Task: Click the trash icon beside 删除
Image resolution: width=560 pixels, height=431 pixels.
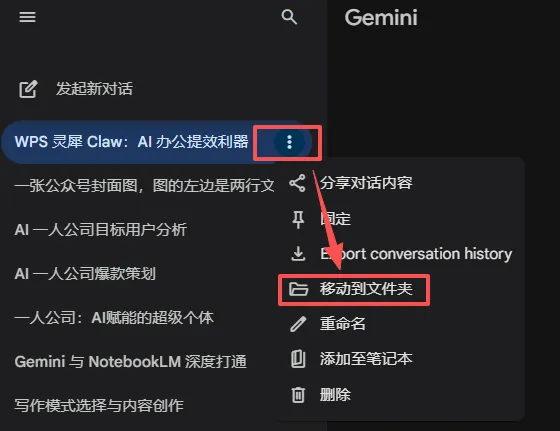Action: click(298, 395)
